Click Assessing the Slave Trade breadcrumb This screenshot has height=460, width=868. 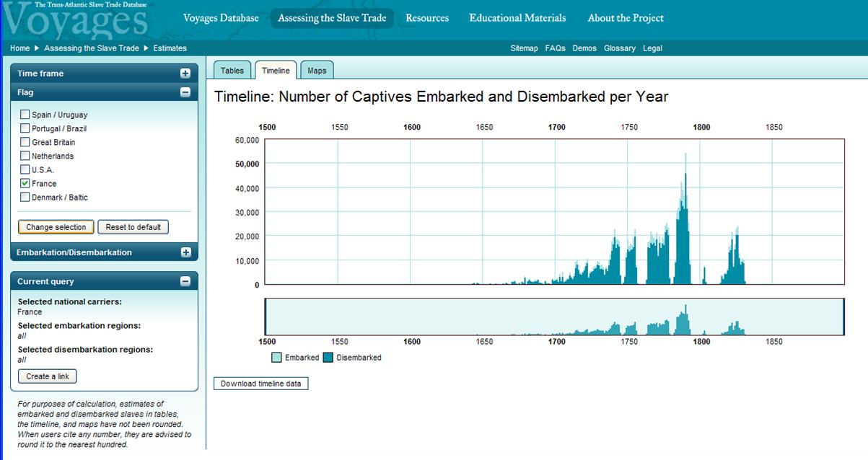(92, 48)
